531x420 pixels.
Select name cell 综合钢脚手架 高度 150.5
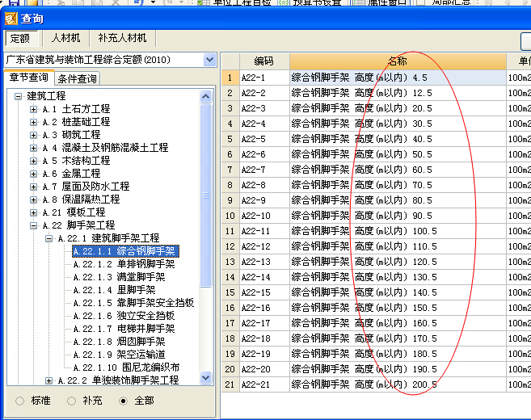398,308
